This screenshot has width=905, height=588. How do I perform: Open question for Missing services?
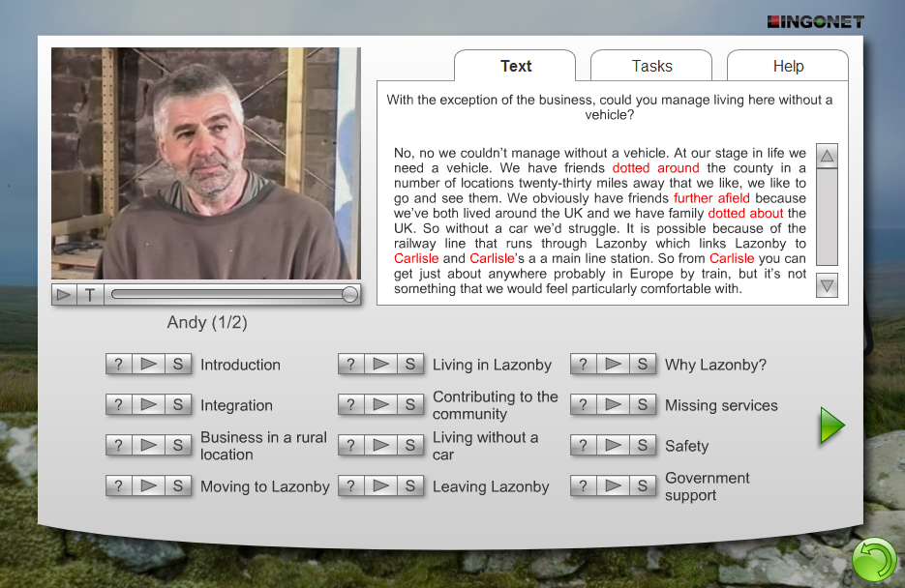point(584,404)
